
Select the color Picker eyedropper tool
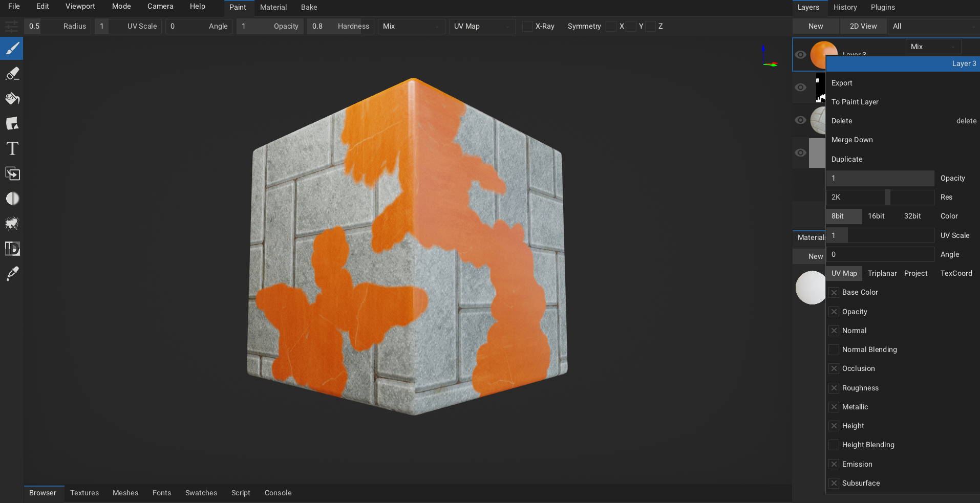coord(12,274)
